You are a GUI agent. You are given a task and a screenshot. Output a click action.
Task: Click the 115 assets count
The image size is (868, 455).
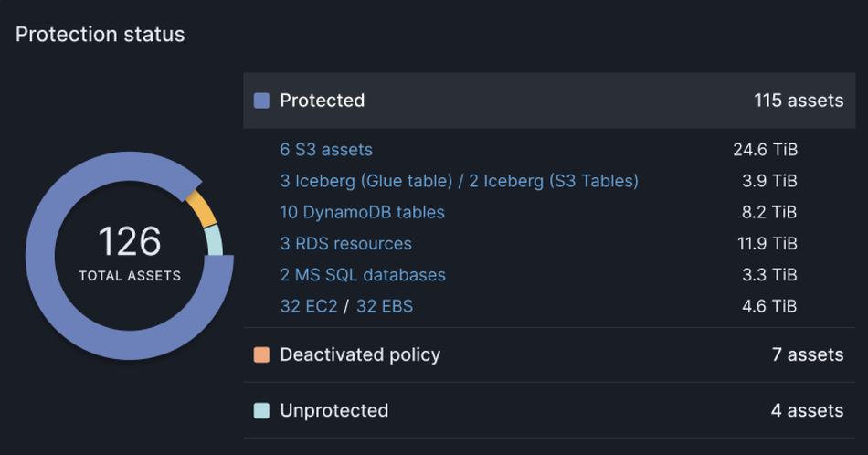pos(798,101)
